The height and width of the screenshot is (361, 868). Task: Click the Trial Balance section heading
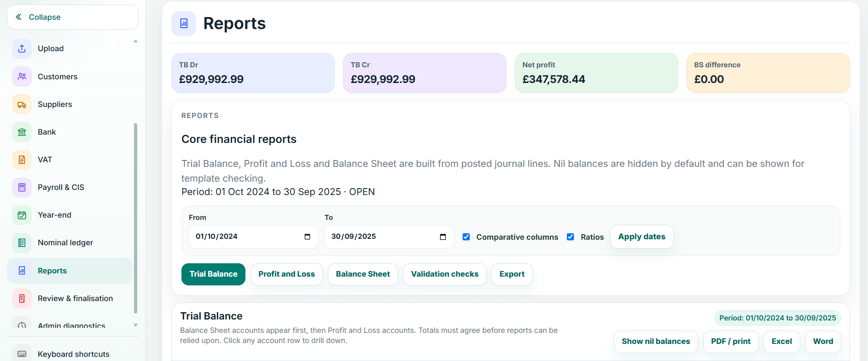[x=211, y=316]
